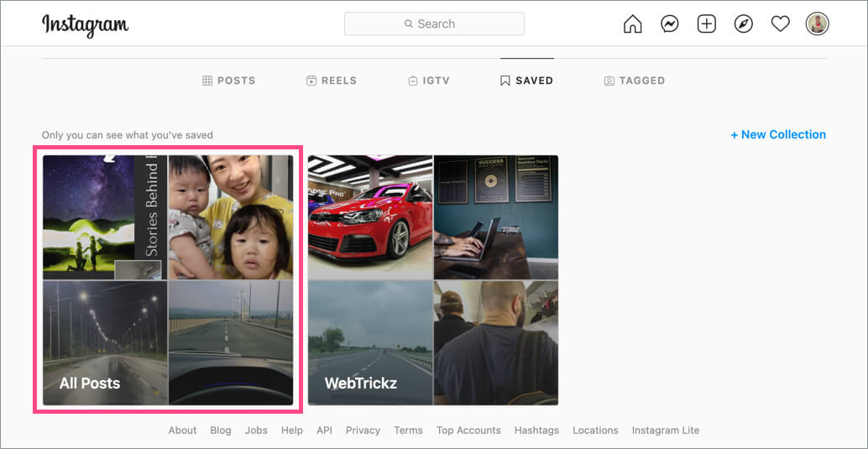This screenshot has width=868, height=449.
Task: Open the Hashtags footer link
Action: [536, 431]
